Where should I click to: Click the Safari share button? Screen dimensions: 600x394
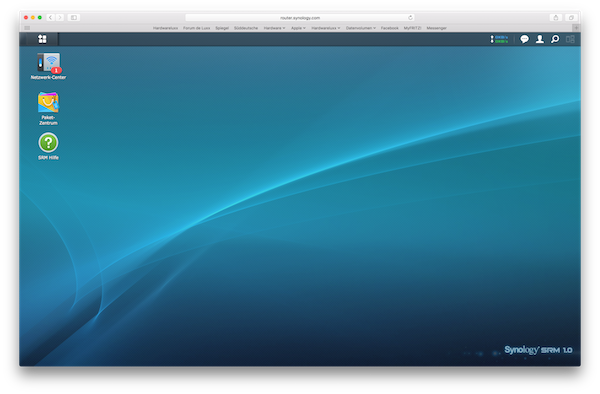pos(556,18)
